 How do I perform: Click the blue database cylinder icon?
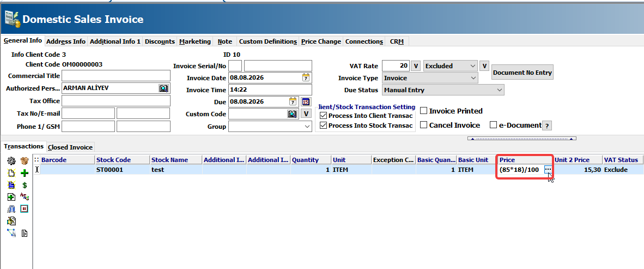(11, 209)
